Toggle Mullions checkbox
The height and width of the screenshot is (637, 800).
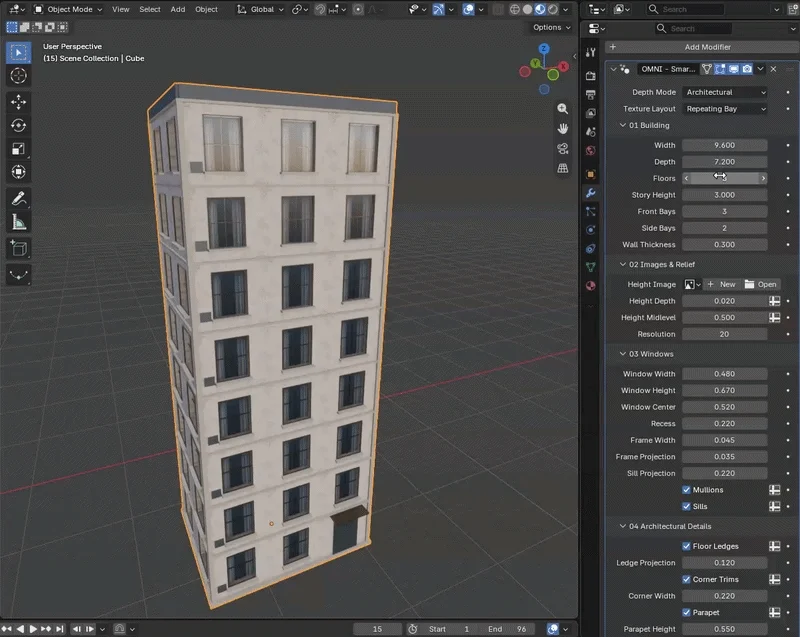tap(686, 490)
